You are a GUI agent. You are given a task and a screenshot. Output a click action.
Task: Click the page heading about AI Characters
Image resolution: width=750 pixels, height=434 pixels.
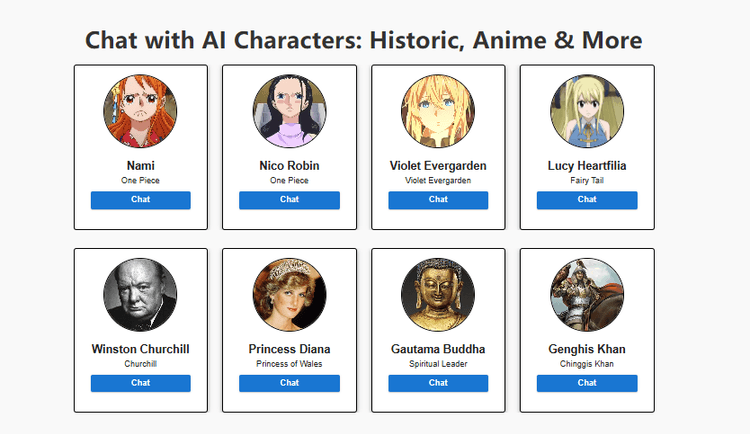[x=363, y=40]
